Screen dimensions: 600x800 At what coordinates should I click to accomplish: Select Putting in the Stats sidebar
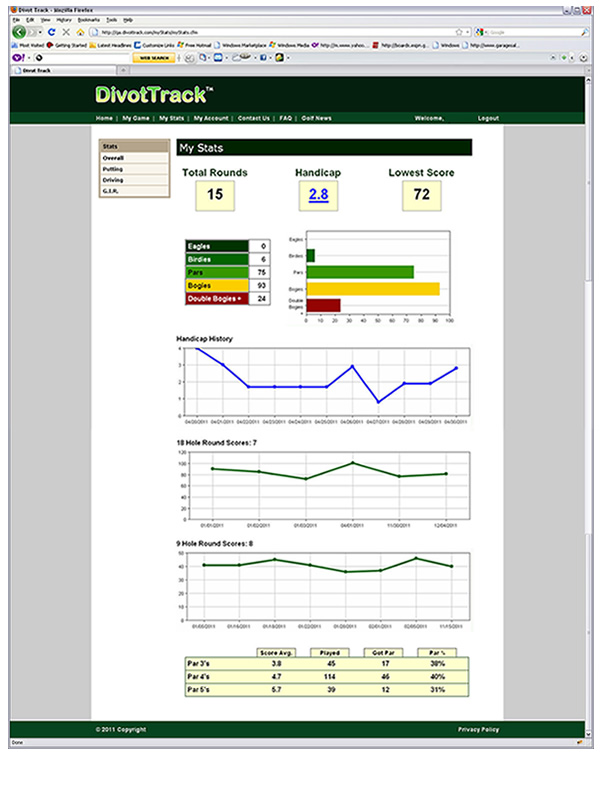tap(113, 169)
